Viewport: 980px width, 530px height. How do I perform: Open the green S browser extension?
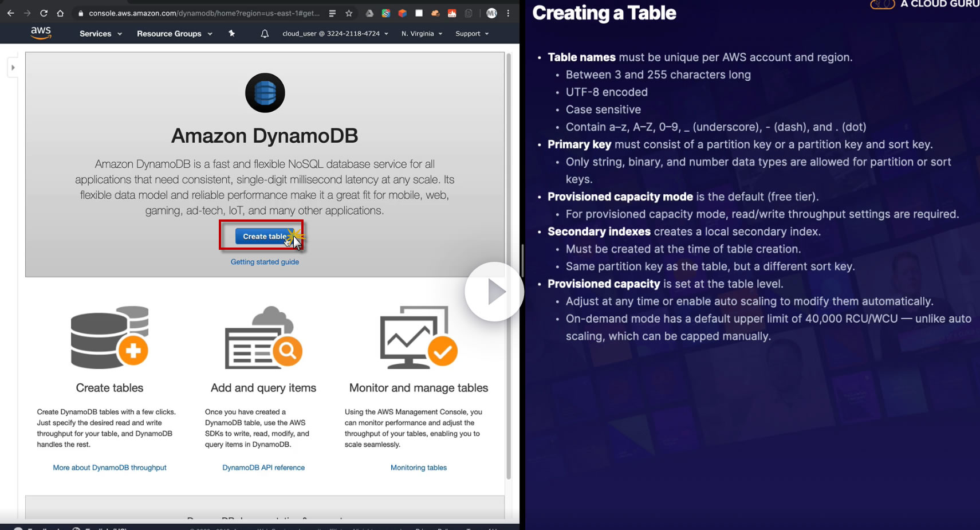(x=386, y=13)
